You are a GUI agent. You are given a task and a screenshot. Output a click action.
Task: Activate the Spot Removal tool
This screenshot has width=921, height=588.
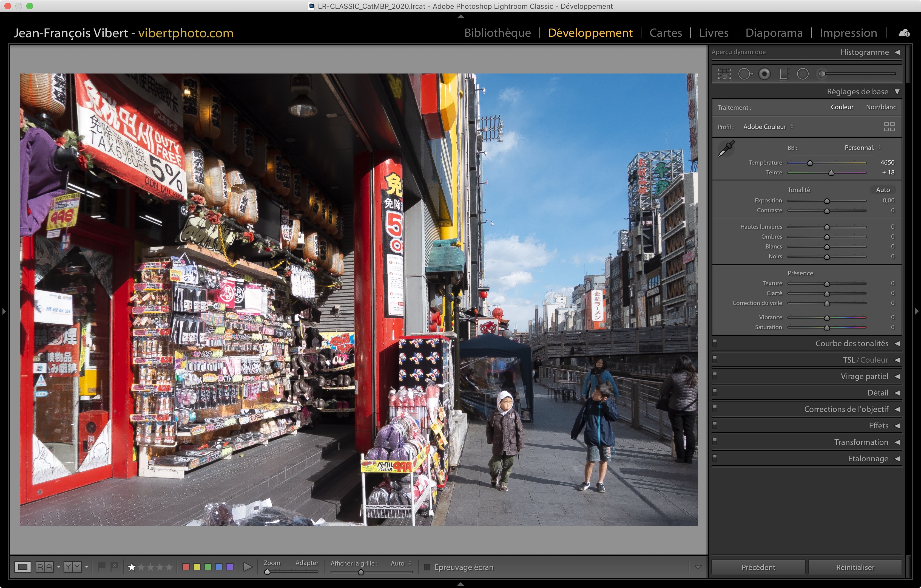point(745,74)
